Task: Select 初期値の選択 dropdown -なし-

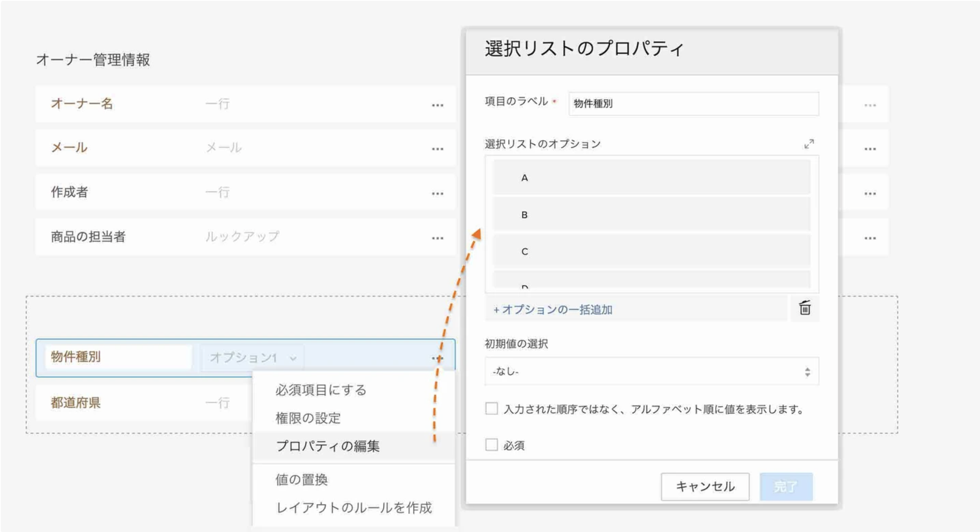Action: [x=649, y=372]
